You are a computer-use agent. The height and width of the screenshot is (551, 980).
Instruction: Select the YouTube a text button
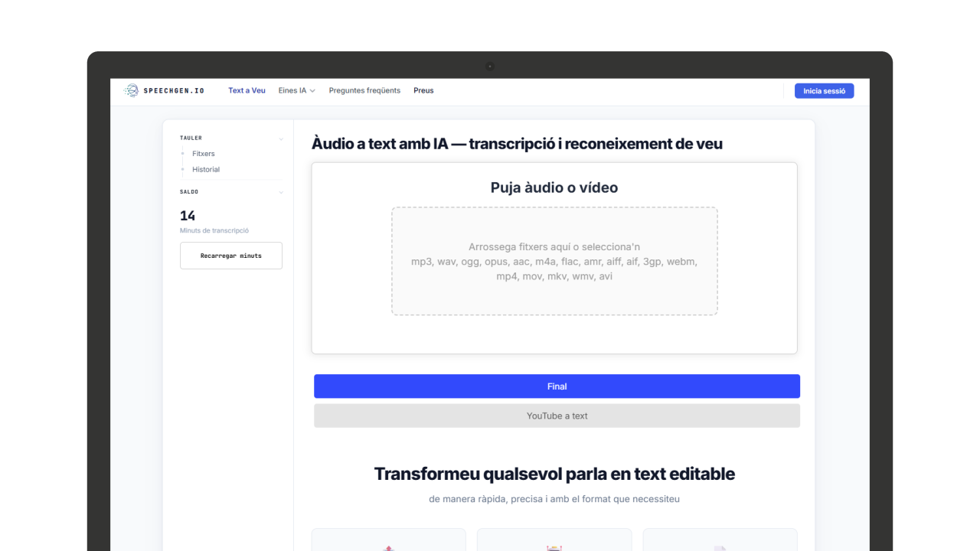(557, 416)
